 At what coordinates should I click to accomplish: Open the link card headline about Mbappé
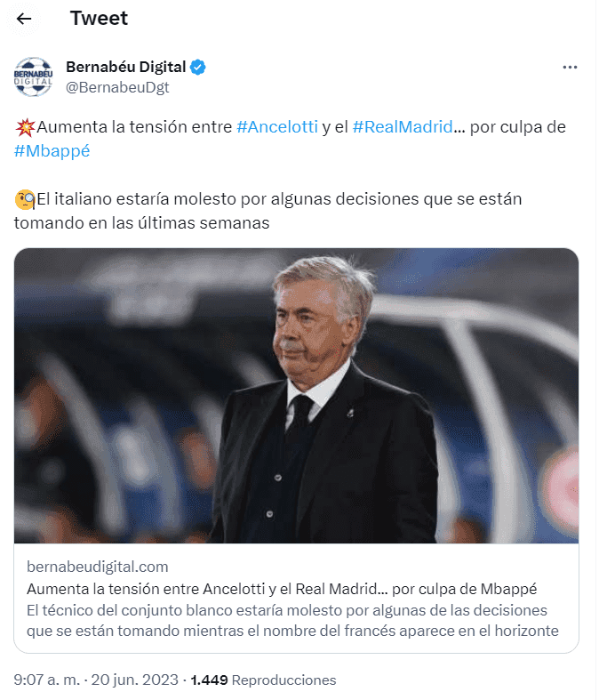282,590
